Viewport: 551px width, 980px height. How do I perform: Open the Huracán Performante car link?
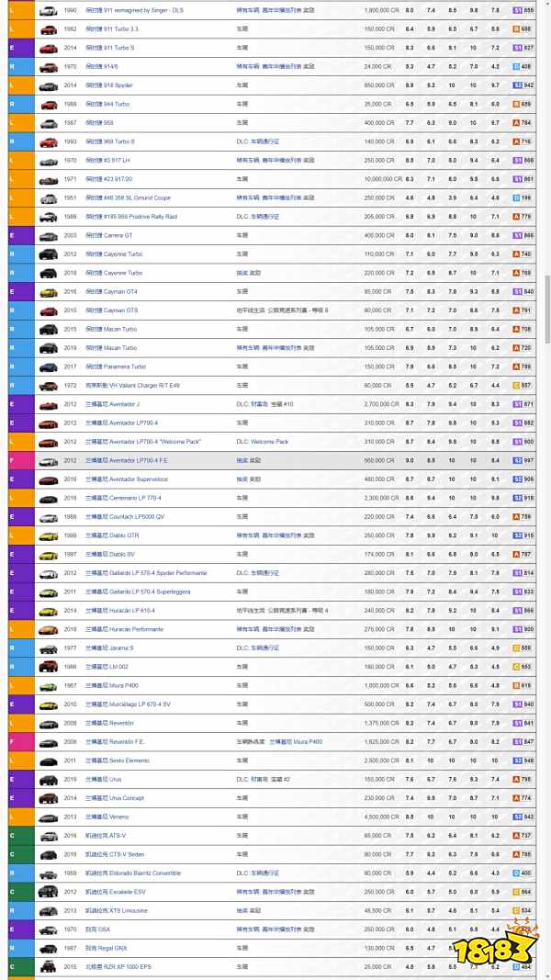(x=124, y=629)
